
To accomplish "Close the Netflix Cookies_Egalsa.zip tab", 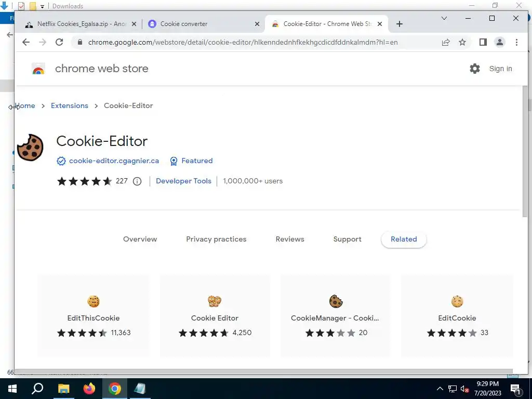I will 134,24.
